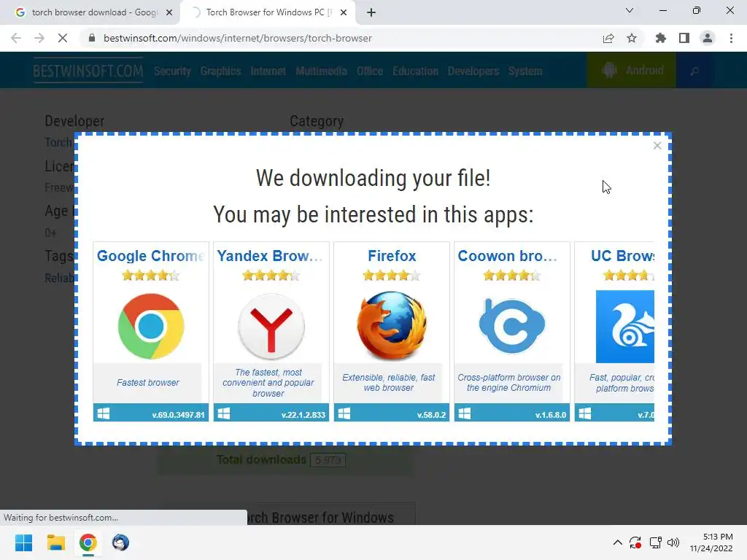The image size is (747, 560).
Task: Open the Graphics menu category
Action: 220,71
